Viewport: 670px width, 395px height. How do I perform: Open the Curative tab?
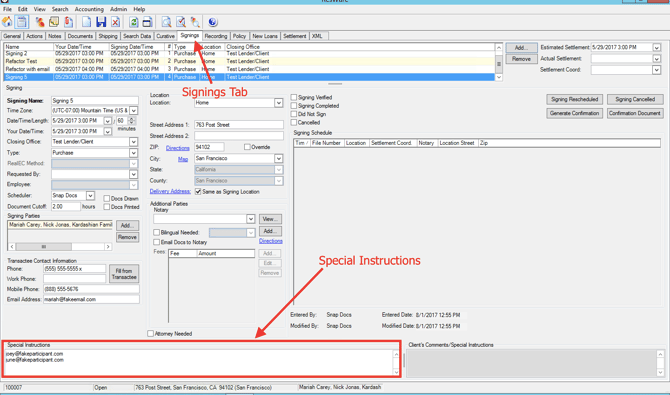165,36
